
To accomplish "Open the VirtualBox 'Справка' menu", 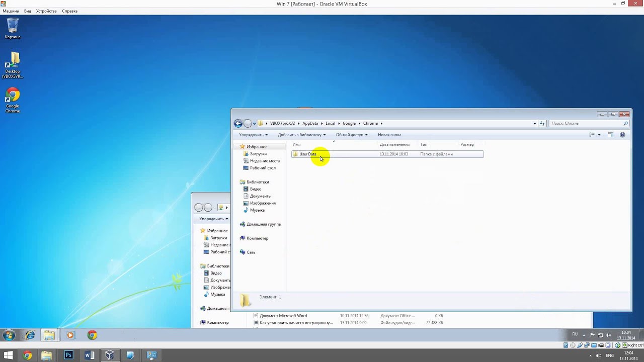I will tap(69, 11).
